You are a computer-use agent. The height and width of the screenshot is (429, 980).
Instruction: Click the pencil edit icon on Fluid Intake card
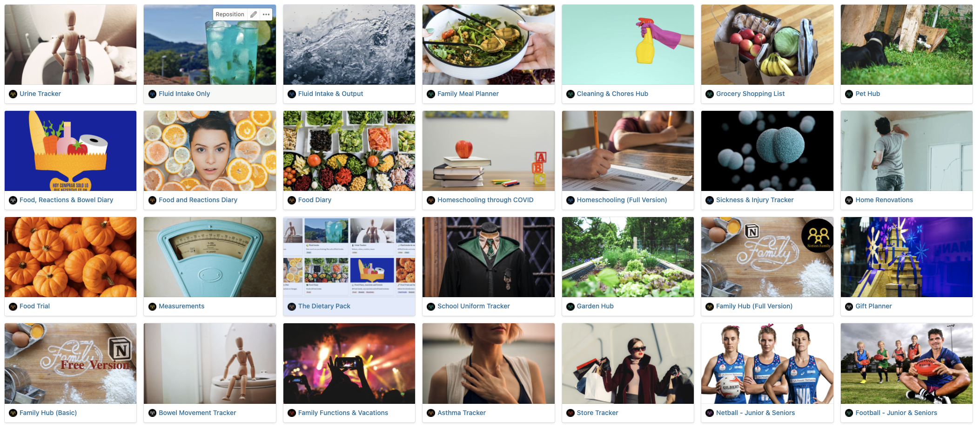pos(254,14)
